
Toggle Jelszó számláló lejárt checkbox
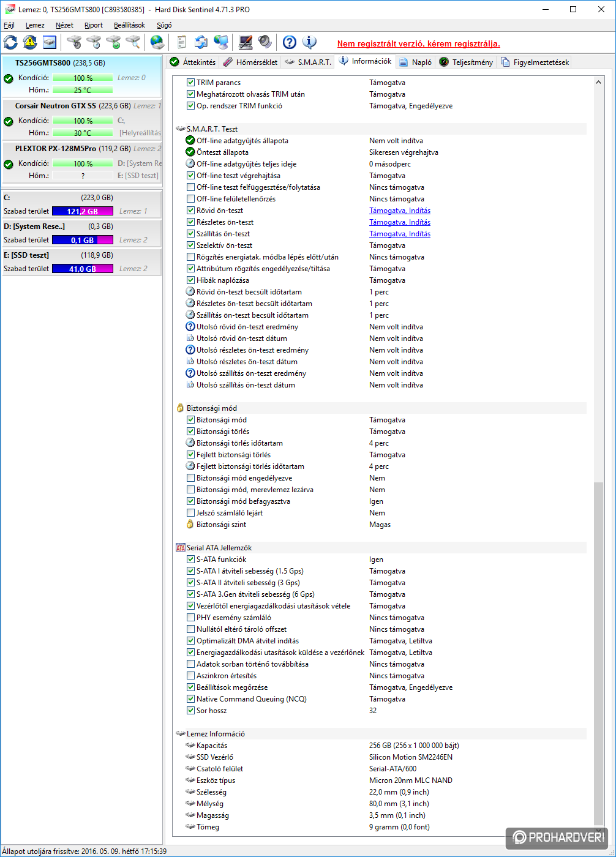tap(190, 513)
